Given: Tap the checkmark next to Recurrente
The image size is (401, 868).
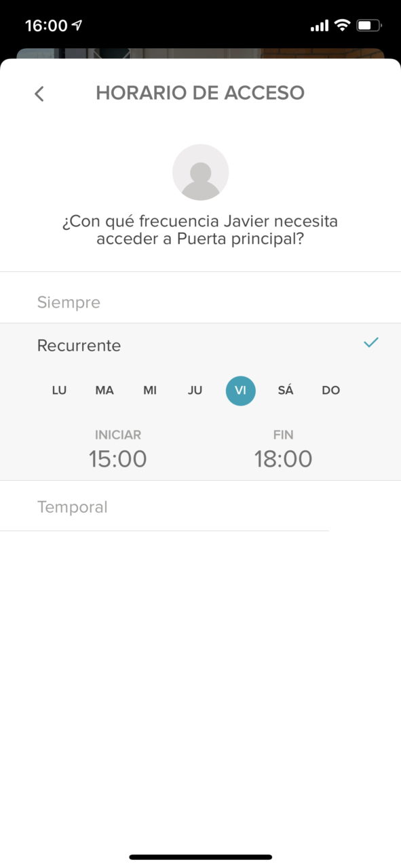Looking at the screenshot, I should pyautogui.click(x=370, y=342).
